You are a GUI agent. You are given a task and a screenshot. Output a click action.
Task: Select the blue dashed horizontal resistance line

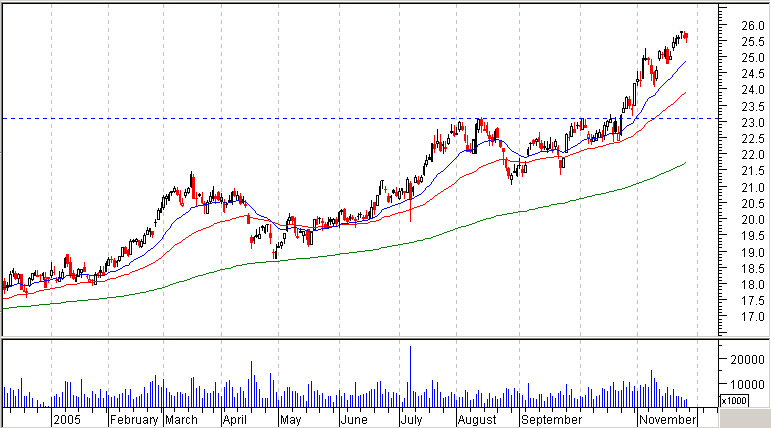pos(360,119)
